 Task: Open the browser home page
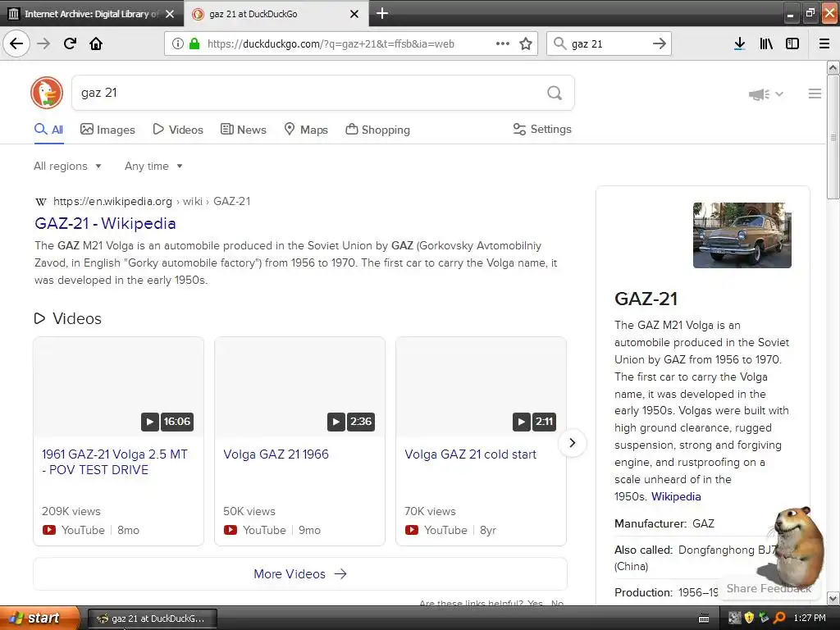pos(96,43)
